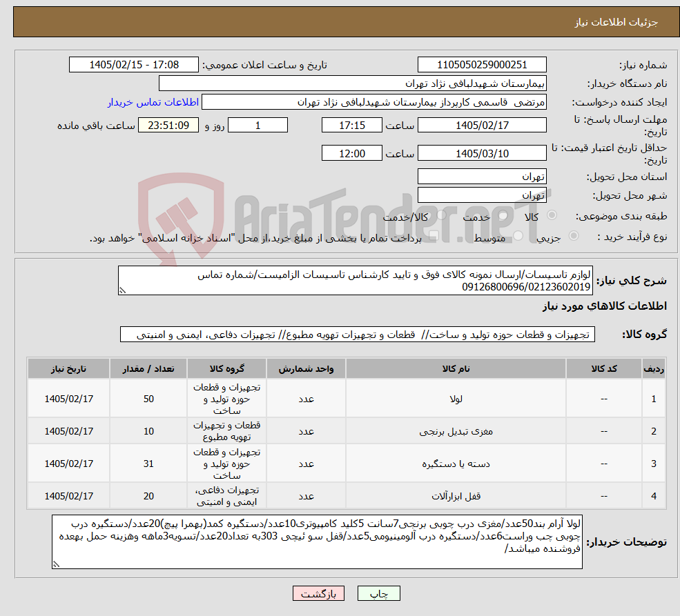The height and width of the screenshot is (616, 680).
Task: Click the جزئیات اطلاعات نیاز page title
Action: click(x=616, y=22)
